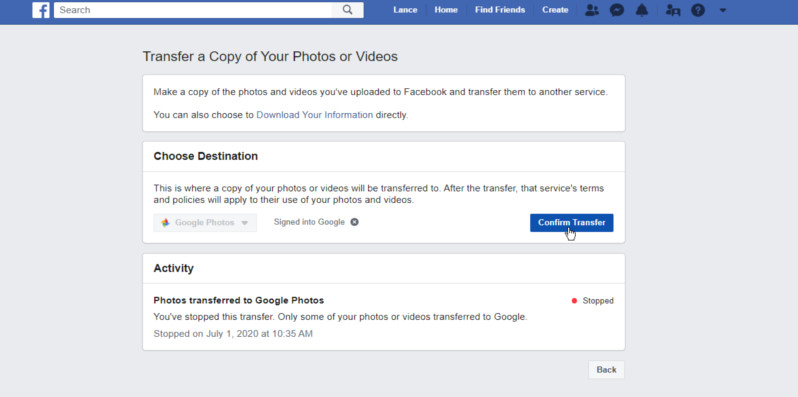Open the friends activity icon next to bell
This screenshot has height=397, width=798.
pos(673,10)
